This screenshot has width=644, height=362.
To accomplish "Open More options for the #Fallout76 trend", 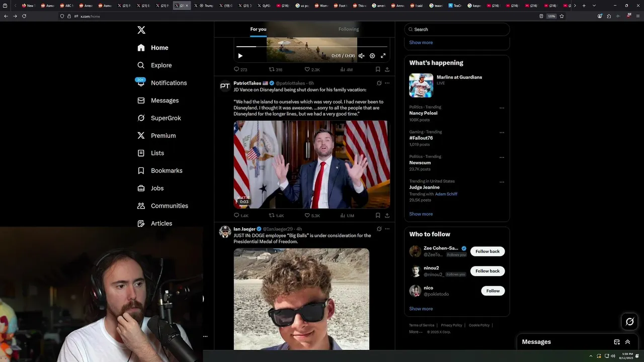I will click(x=502, y=133).
